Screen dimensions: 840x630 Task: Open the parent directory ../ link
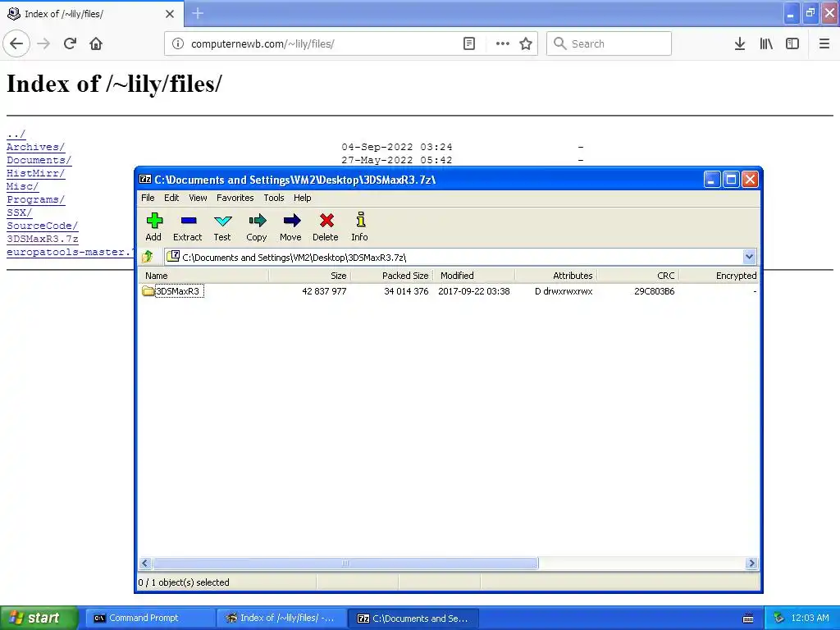coord(16,134)
